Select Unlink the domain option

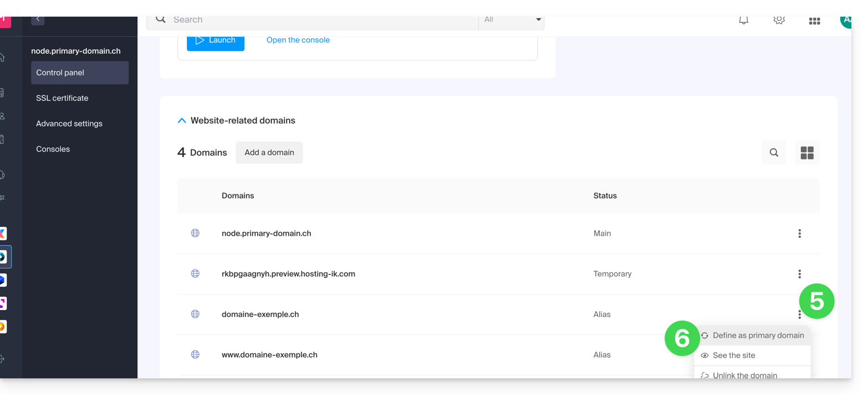pyautogui.click(x=744, y=374)
